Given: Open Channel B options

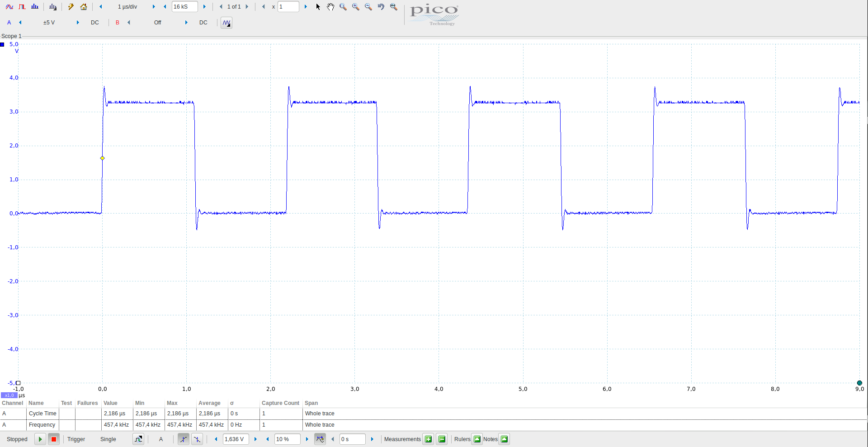Looking at the screenshot, I should point(118,23).
